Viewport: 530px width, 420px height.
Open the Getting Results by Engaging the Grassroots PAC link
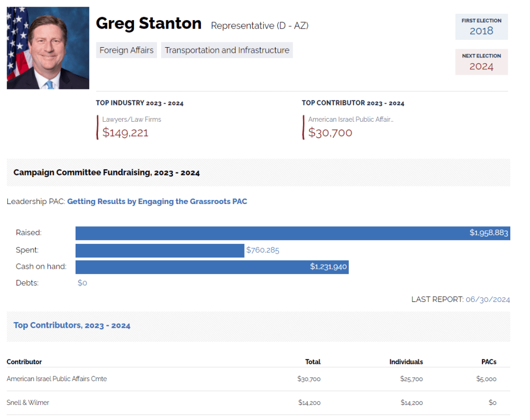tap(157, 201)
